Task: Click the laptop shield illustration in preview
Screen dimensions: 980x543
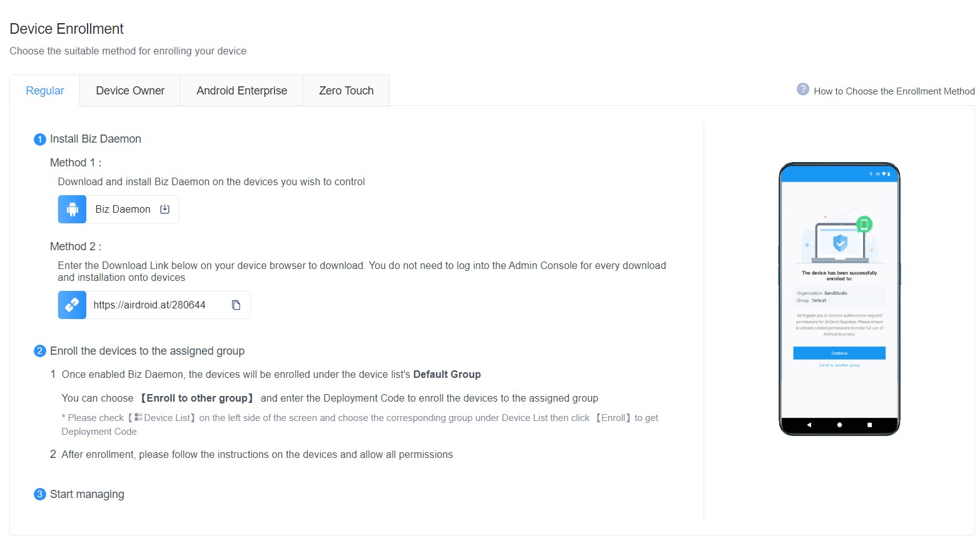Action: tap(839, 240)
